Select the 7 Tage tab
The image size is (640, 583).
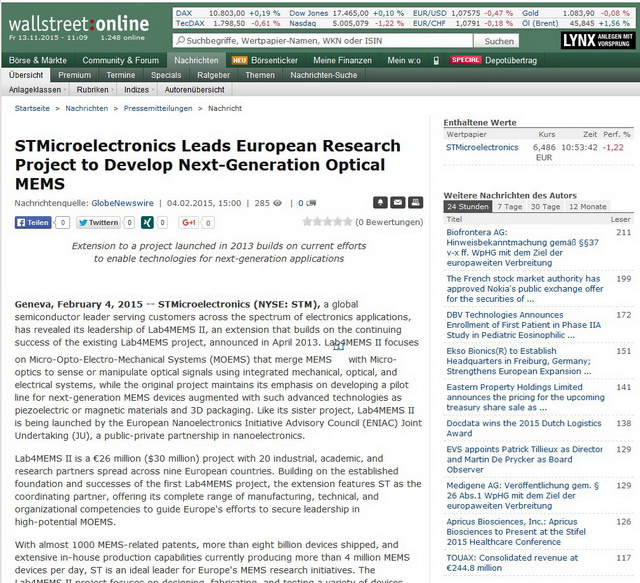coord(510,207)
